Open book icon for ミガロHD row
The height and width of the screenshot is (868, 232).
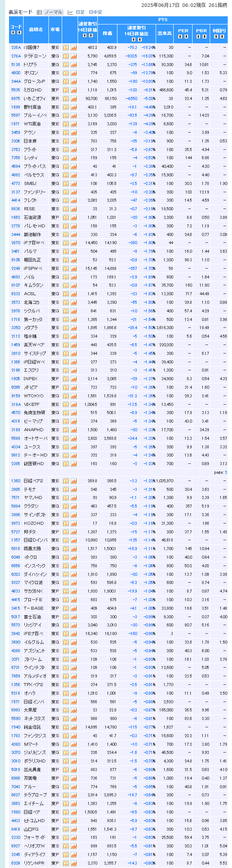66,90
